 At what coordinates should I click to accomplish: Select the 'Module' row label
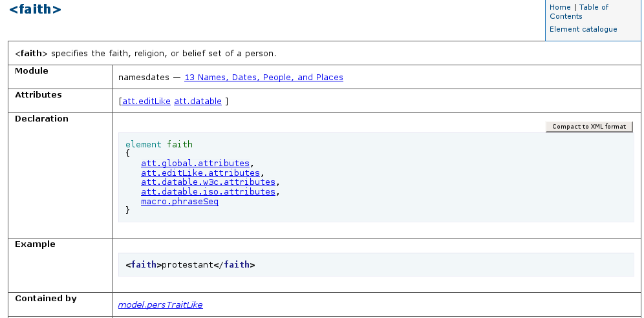point(32,71)
